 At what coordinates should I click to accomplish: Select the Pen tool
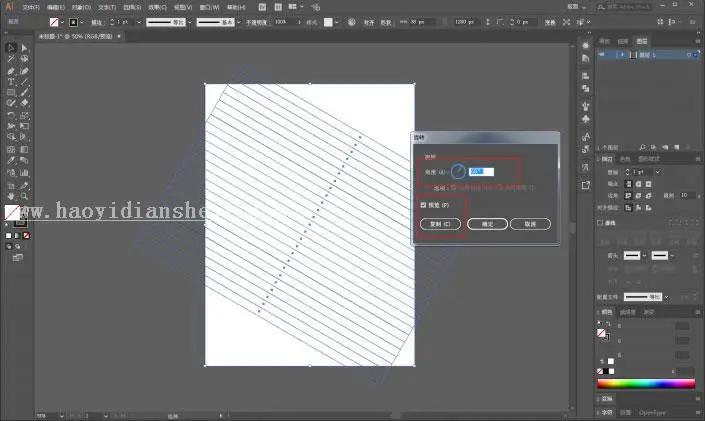coord(11,71)
